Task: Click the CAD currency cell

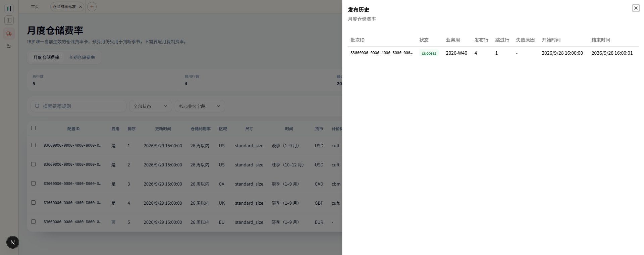Action: point(319,184)
